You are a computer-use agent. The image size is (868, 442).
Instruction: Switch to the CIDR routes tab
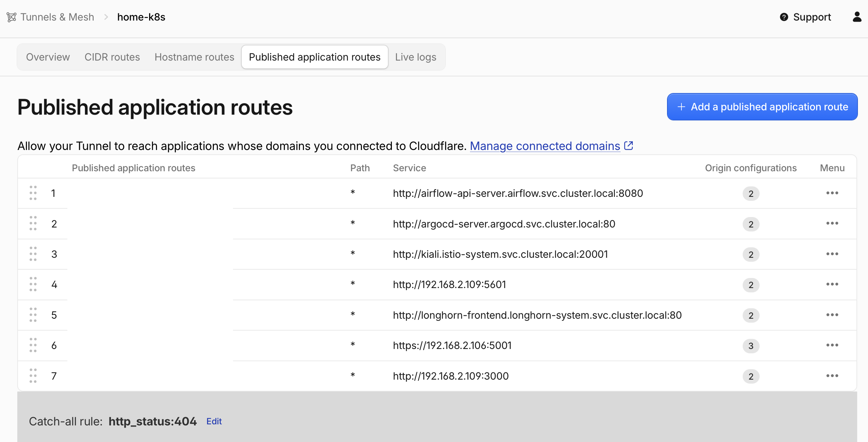(112, 57)
